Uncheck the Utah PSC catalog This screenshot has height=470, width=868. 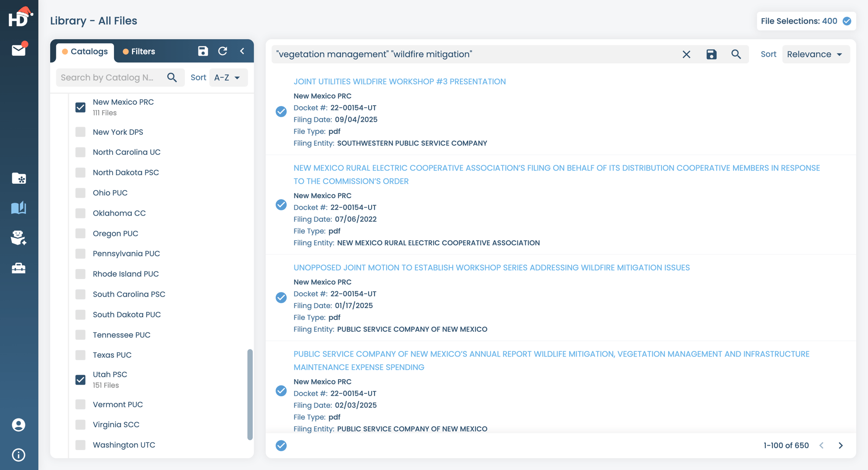80,379
